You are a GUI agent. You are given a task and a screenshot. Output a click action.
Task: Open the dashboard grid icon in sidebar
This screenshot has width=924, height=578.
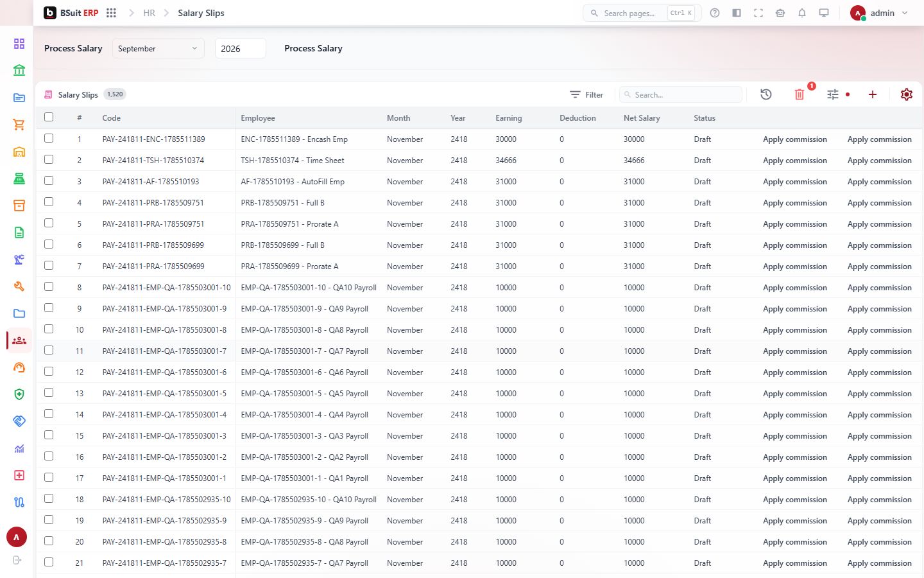pyautogui.click(x=19, y=44)
